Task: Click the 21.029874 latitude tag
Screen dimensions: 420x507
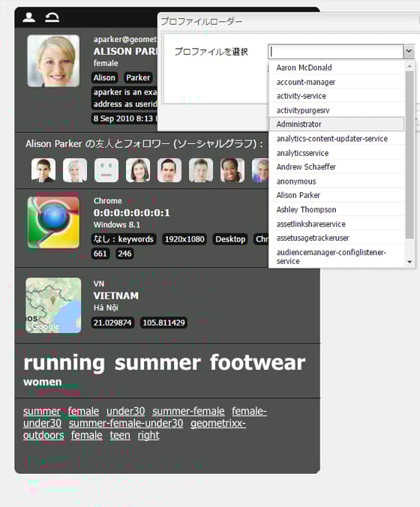Action: pos(112,322)
